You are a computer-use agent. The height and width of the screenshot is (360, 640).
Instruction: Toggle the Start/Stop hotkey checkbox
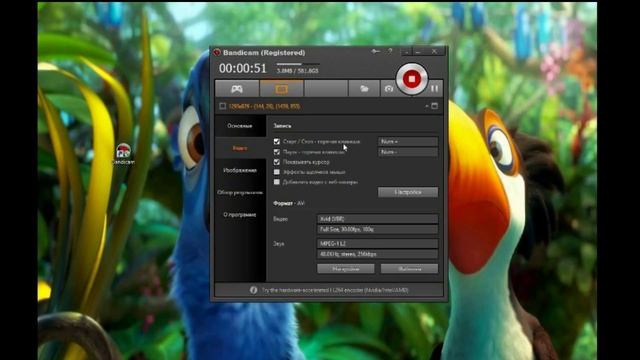point(277,141)
